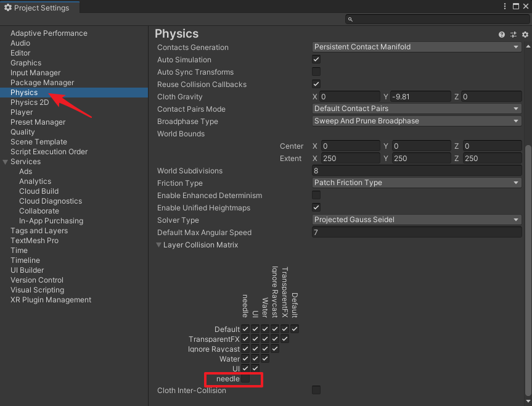Click the World Bounds Center Z field
The width and height of the screenshot is (532, 406).
[x=492, y=146]
